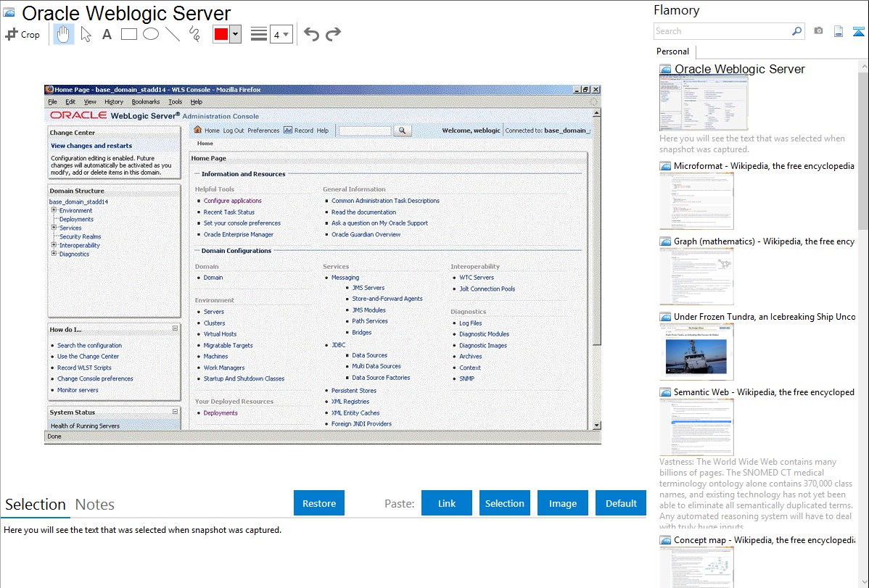Open the Microformat Wikipedia snapshot thumbnail
The width and height of the screenshot is (869, 588).
tap(696, 201)
